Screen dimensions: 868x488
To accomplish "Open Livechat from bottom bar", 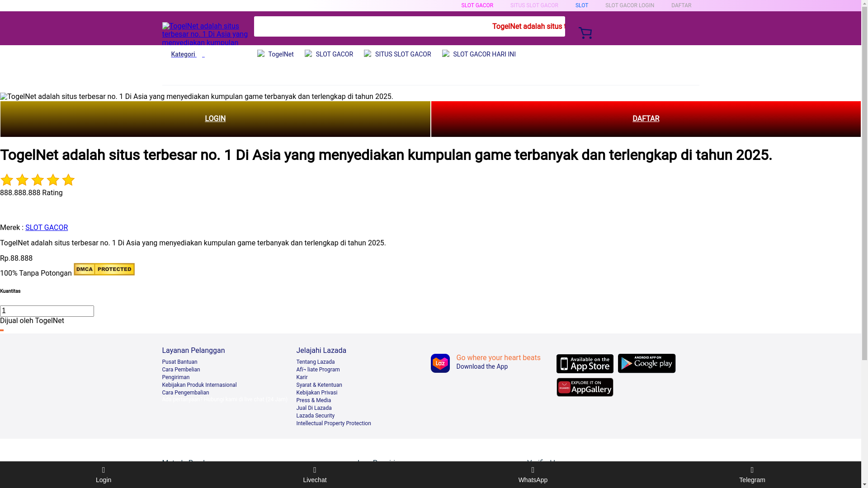I will pos(315,475).
